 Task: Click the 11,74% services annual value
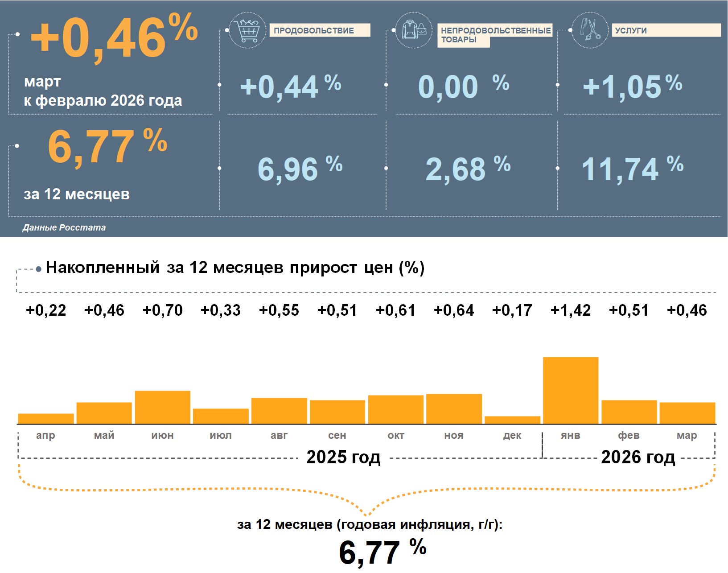[632, 169]
